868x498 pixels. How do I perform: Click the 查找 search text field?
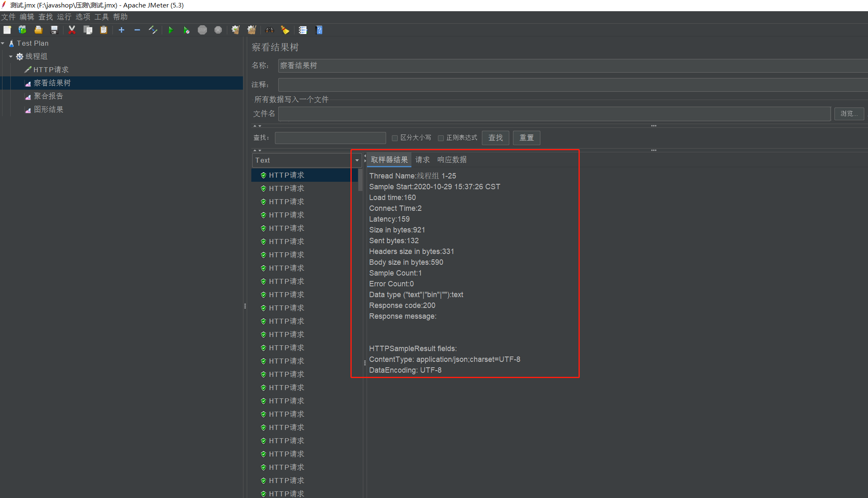point(331,138)
